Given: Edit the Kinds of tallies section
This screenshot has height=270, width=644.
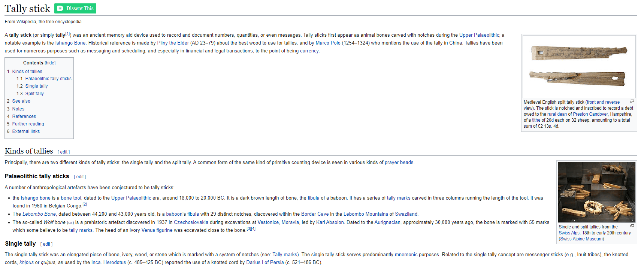Looking at the screenshot, I should (64, 152).
